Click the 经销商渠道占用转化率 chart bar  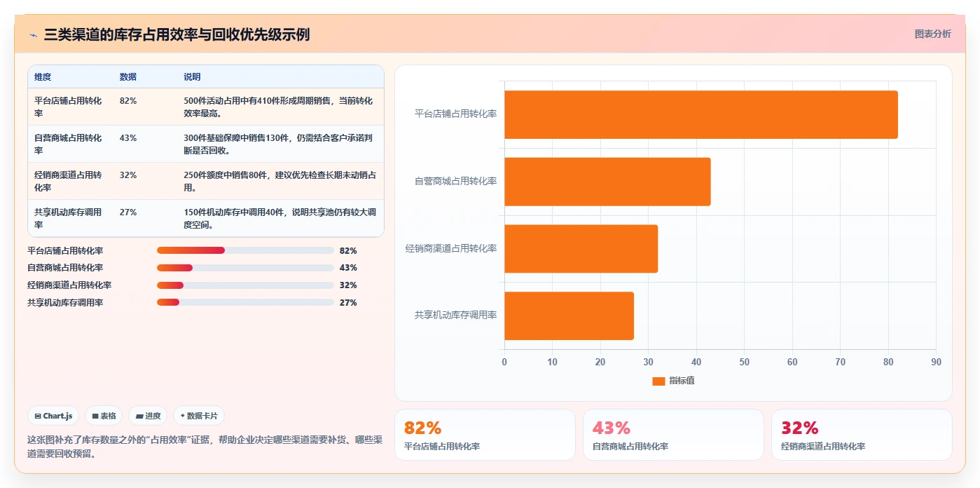(581, 249)
